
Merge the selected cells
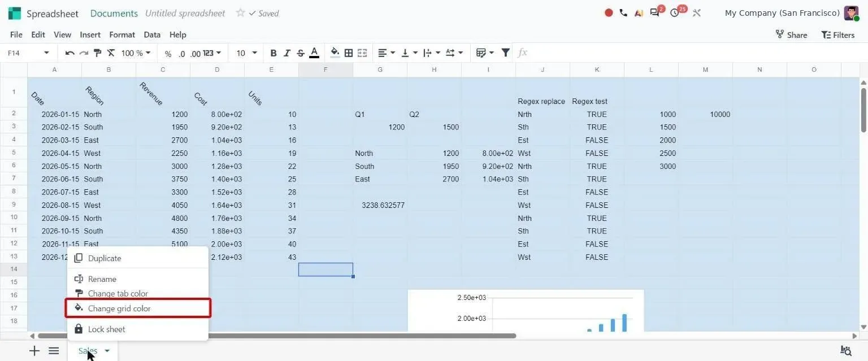(362, 53)
